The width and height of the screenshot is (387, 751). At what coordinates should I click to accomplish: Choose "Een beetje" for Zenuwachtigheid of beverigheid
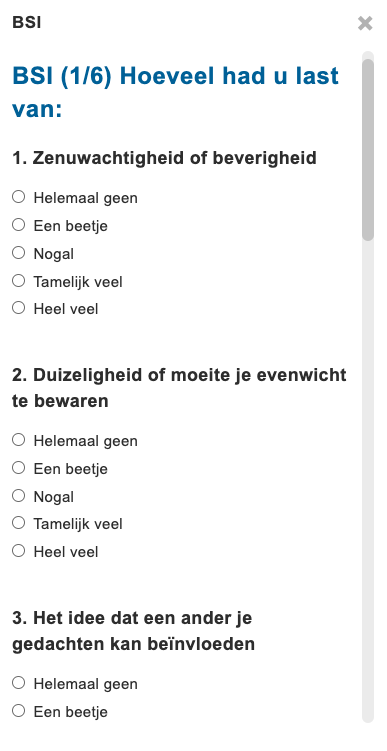click(x=19, y=225)
